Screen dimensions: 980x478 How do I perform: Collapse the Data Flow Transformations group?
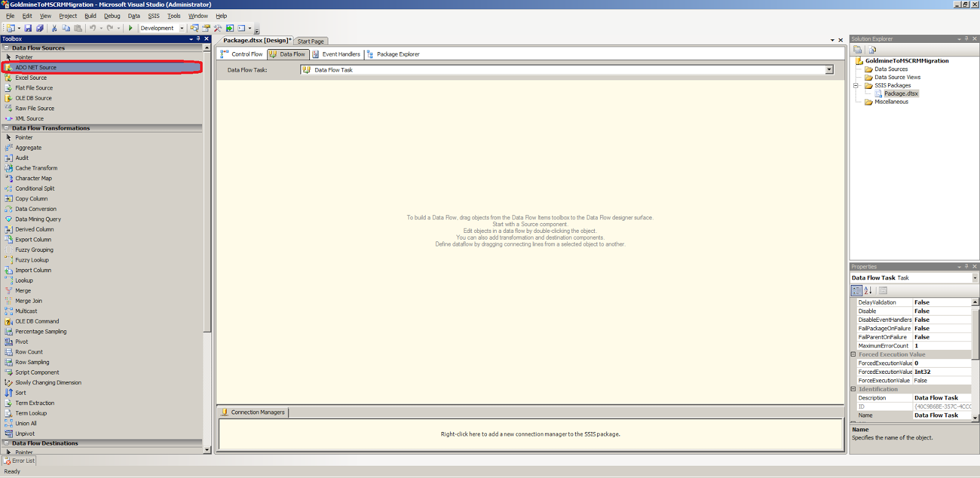point(6,128)
